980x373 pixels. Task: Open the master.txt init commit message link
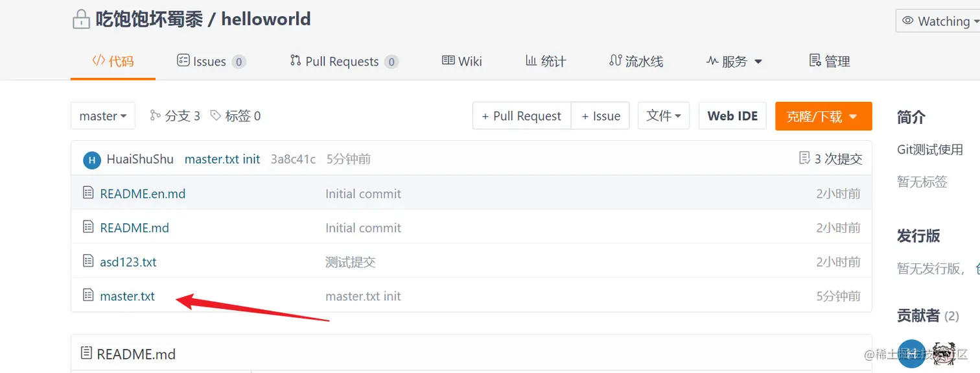coord(222,159)
